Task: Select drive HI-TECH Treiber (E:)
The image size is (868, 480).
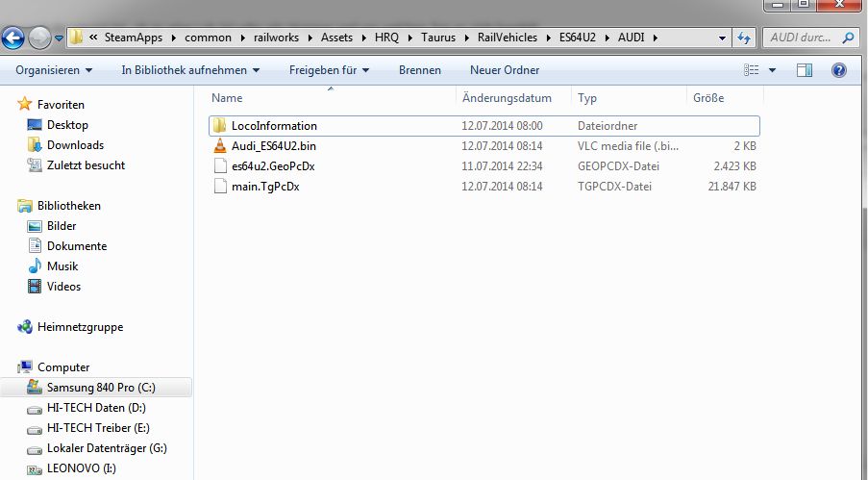Action: [98, 428]
